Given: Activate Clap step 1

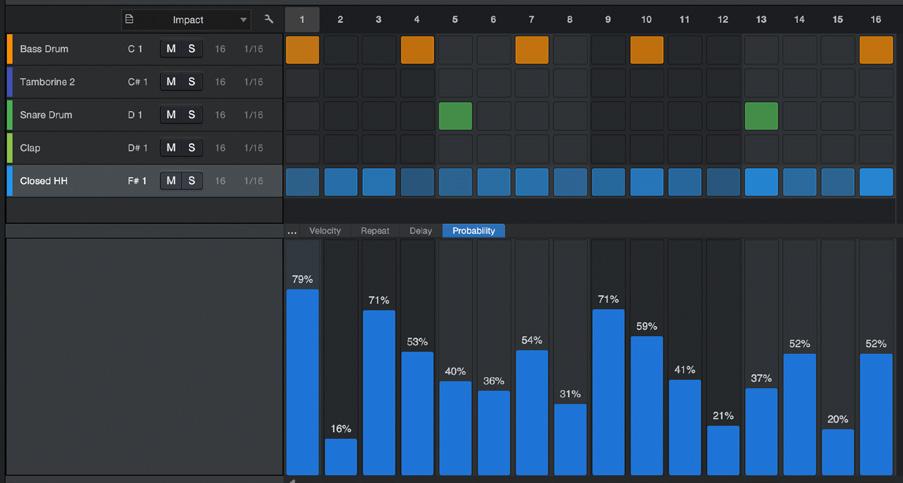Looking at the screenshot, I should click(x=302, y=149).
